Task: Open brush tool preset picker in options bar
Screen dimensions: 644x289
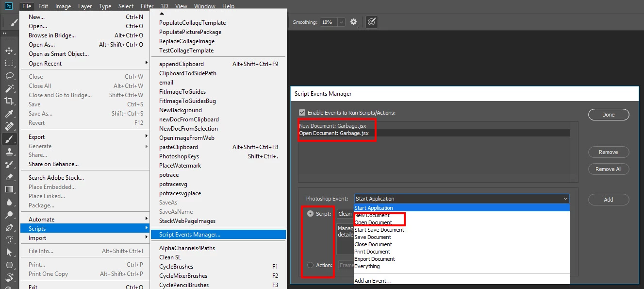Action: coord(14,22)
